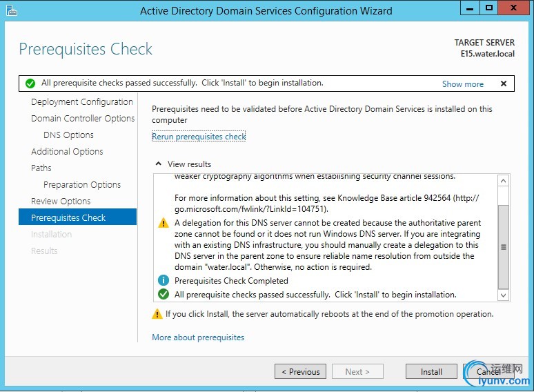Open More about prerequisites link
Viewport: 534px width, 392px height.
point(198,337)
